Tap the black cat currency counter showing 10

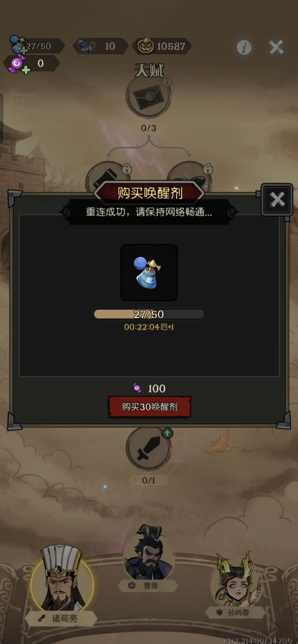(x=101, y=46)
